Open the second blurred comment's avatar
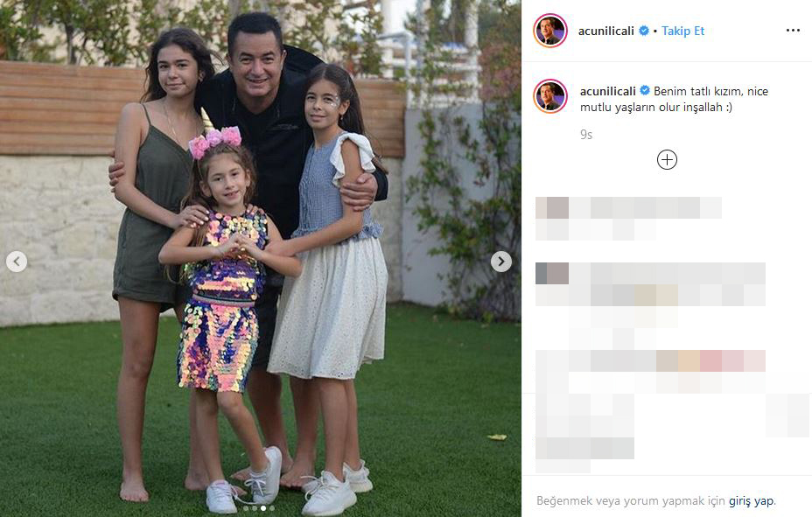812x517 pixels. pyautogui.click(x=552, y=273)
